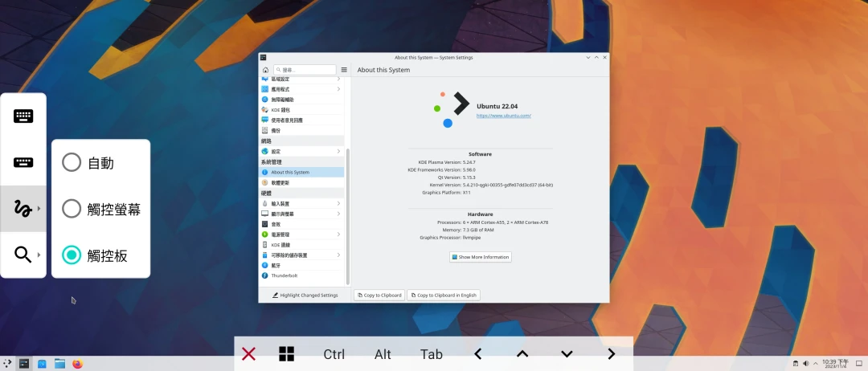Click the red X on bottom toolbar

coord(249,354)
